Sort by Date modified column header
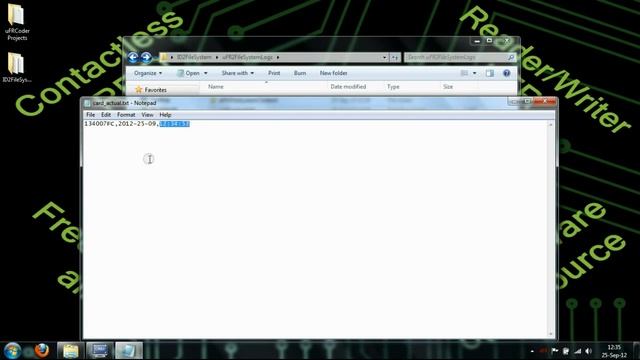 click(348, 87)
